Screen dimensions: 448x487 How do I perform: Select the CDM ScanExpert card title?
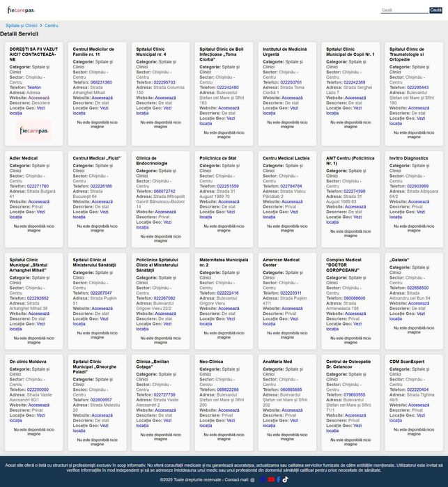(407, 362)
